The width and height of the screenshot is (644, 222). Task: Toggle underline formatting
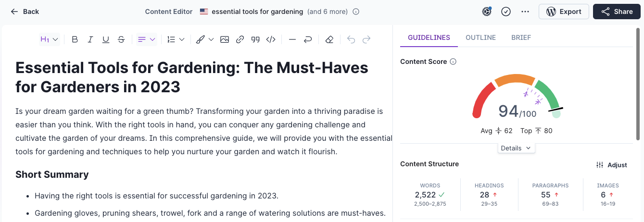click(x=106, y=39)
